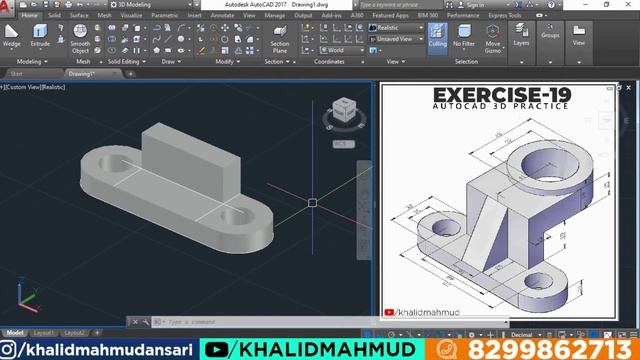
Task: Click the Help question mark icon
Action: (x=551, y=5)
